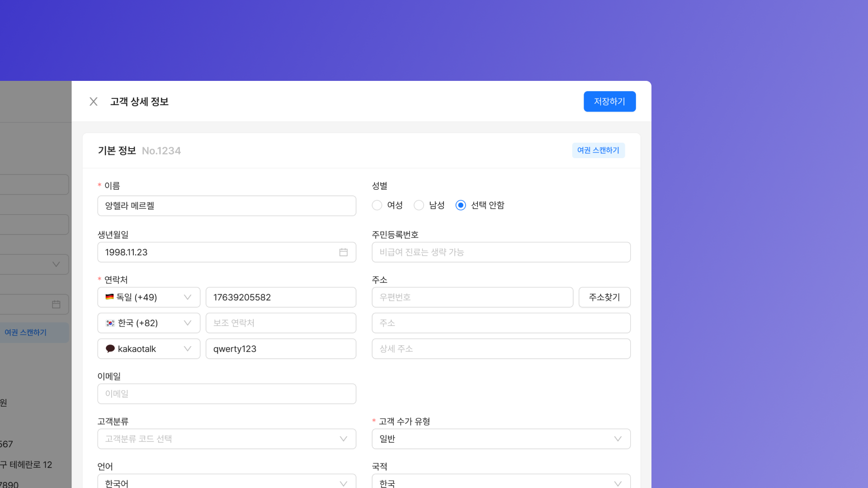Viewport: 868px width, 488px height.
Task: Click the Korean flag in the secondary contact selector
Action: click(x=110, y=323)
